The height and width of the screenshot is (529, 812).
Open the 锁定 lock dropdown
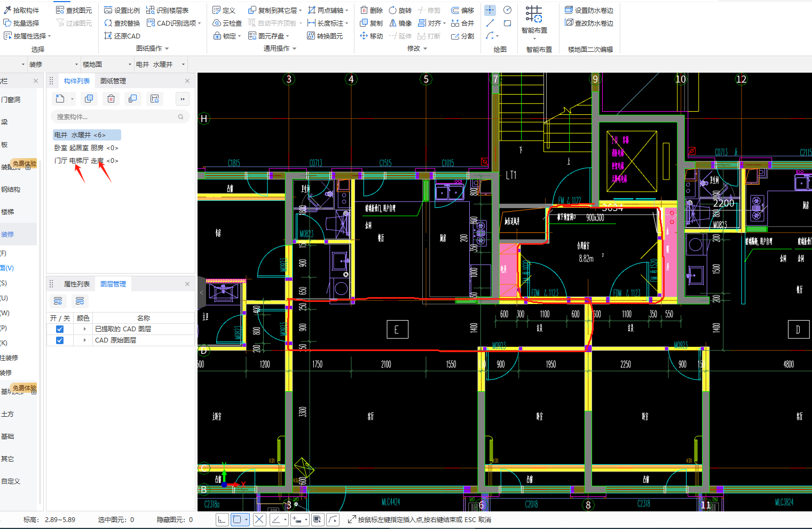point(240,36)
